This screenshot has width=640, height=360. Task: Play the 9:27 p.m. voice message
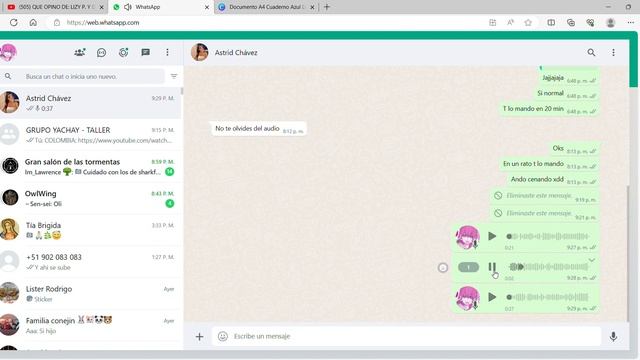[492, 236]
